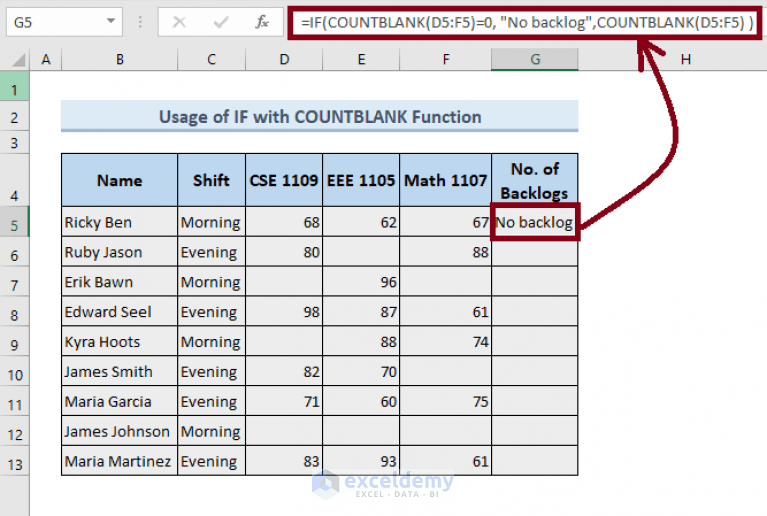The width and height of the screenshot is (767, 516).
Task: Select row 2 header
Action: pos(14,117)
